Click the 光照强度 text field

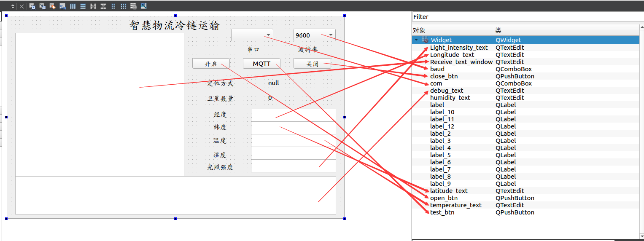pyautogui.click(x=294, y=166)
